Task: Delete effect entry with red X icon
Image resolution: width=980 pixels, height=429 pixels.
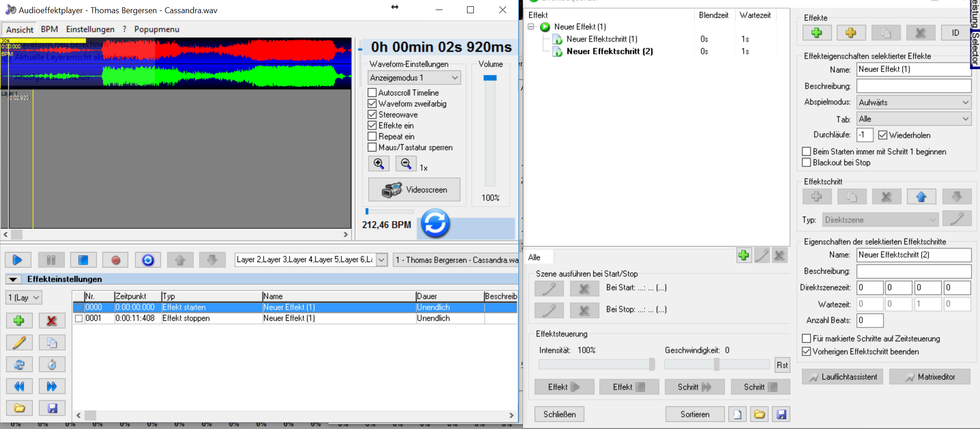Action: tap(51, 320)
